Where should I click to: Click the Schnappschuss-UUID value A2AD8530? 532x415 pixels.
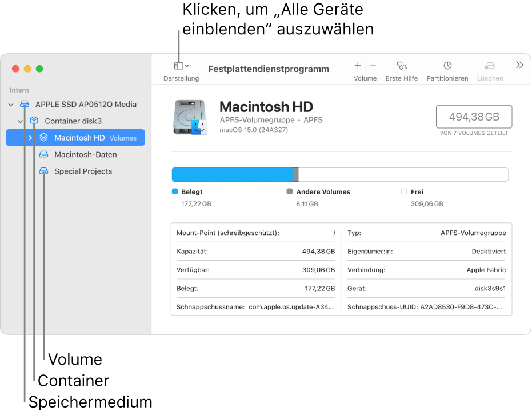tap(461, 307)
